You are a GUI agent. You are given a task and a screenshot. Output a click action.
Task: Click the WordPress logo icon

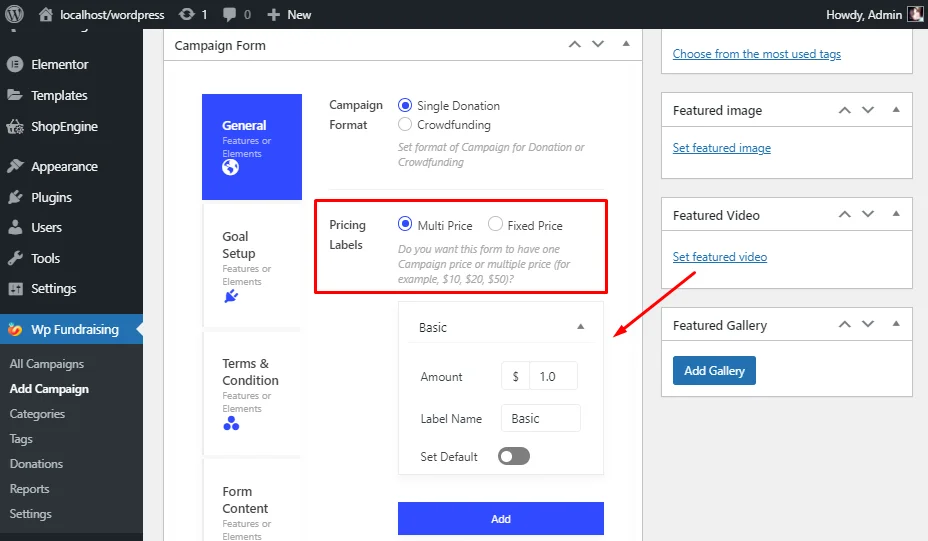pyautogui.click(x=15, y=14)
